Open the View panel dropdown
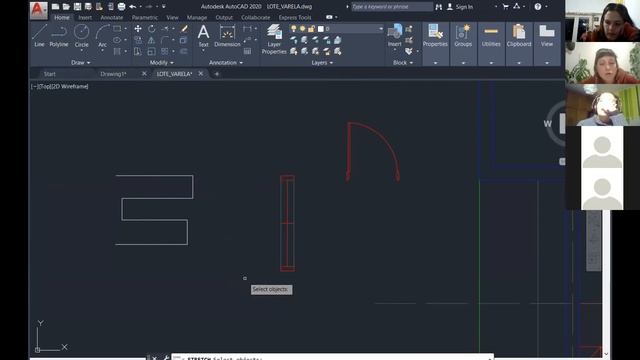 547,63
